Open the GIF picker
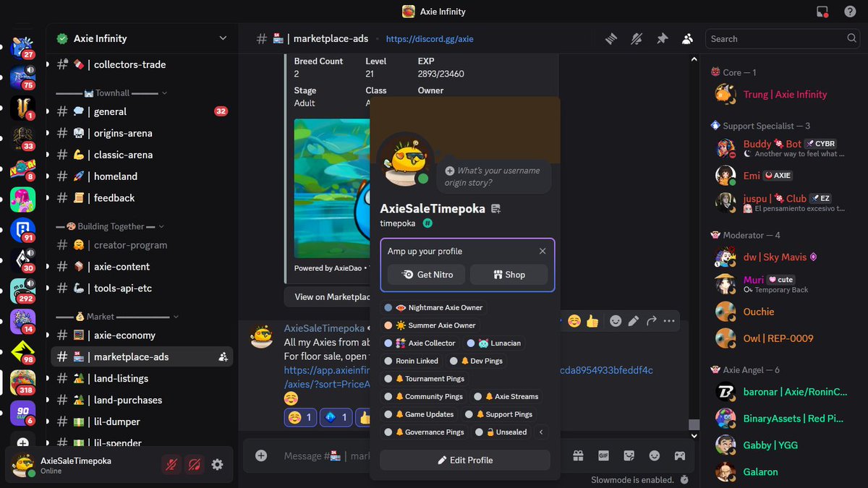This screenshot has width=868, height=488. [x=603, y=456]
